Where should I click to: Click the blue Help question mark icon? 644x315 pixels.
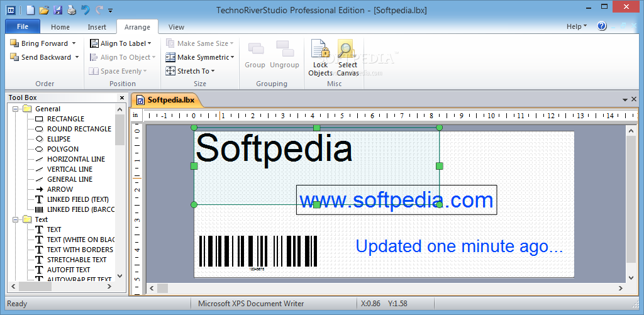coord(602,26)
